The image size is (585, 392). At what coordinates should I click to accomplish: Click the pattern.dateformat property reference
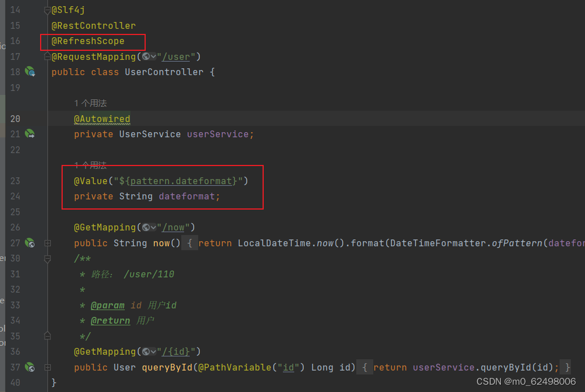click(181, 181)
